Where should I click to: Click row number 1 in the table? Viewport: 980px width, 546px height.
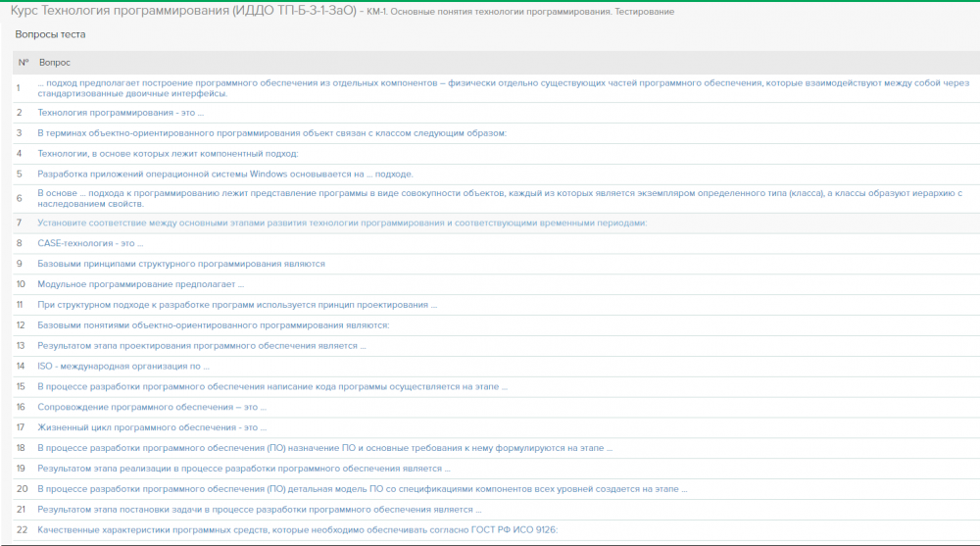18,88
